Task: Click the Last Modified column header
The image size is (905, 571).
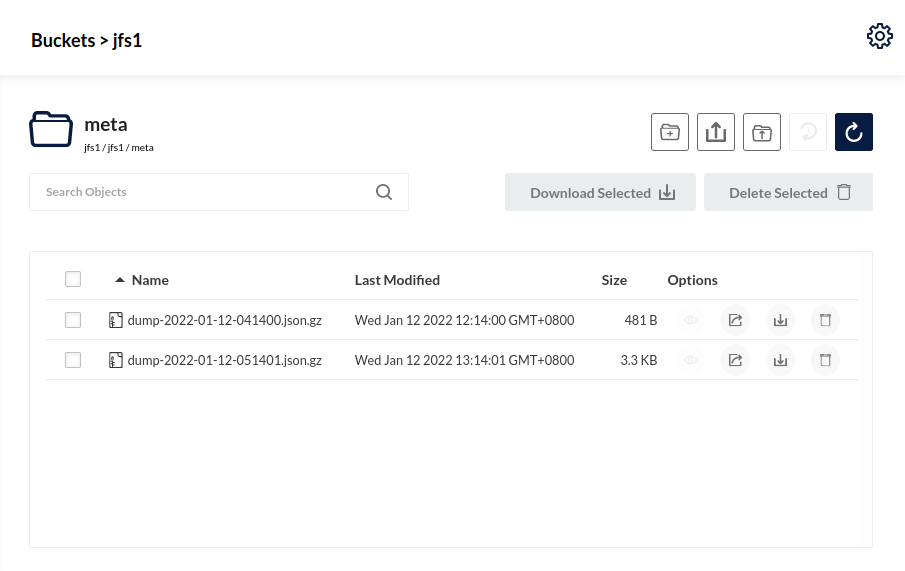Action: click(397, 280)
